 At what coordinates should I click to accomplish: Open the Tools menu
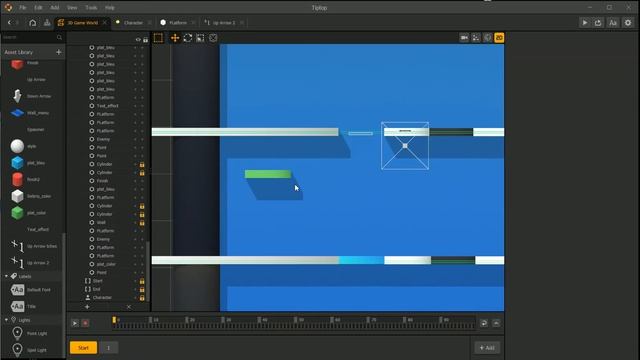pyautogui.click(x=91, y=8)
